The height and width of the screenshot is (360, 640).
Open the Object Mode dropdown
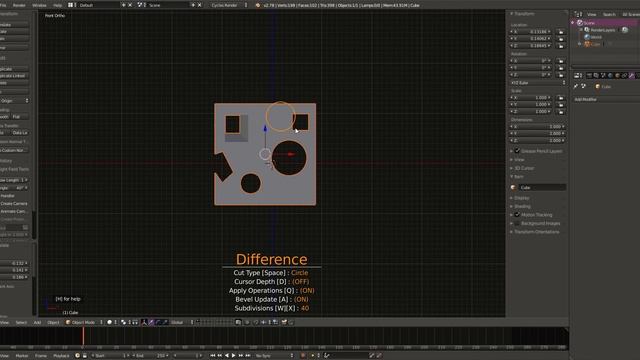click(x=84, y=322)
